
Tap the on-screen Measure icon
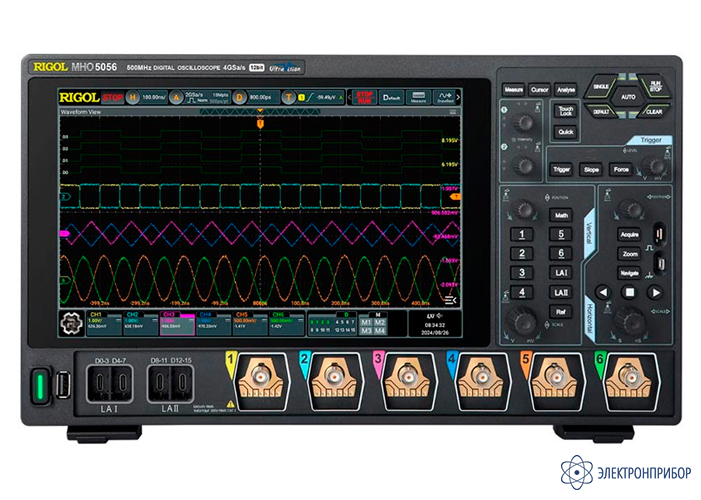click(x=418, y=97)
